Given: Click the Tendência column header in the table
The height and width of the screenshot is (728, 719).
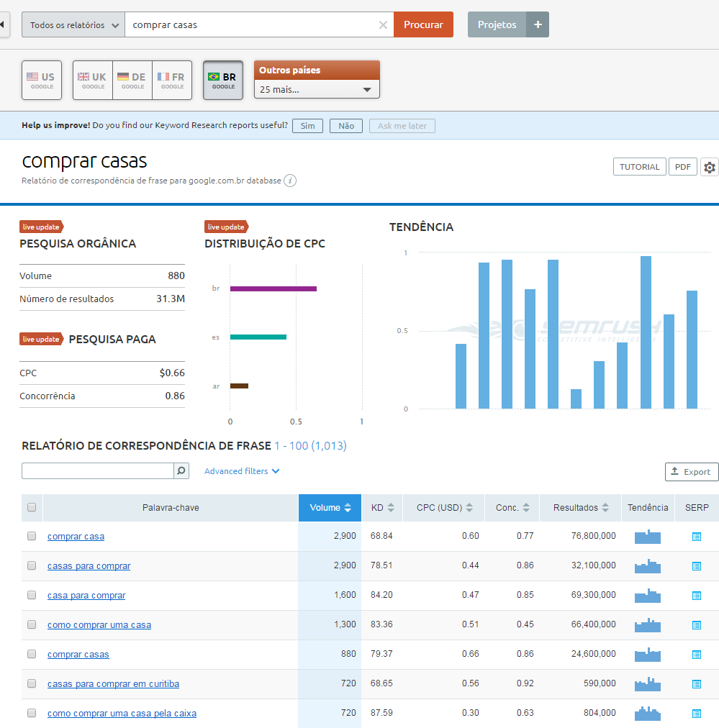Looking at the screenshot, I should 648,507.
